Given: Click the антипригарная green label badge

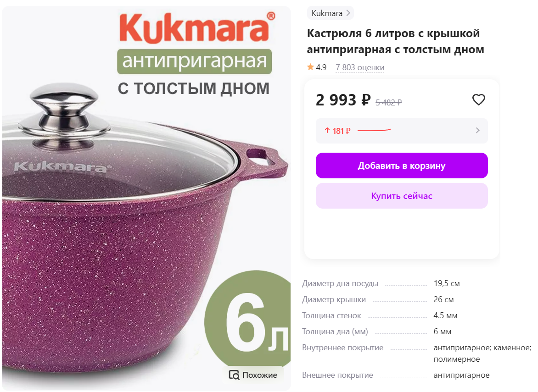Looking at the screenshot, I should pyautogui.click(x=195, y=62).
